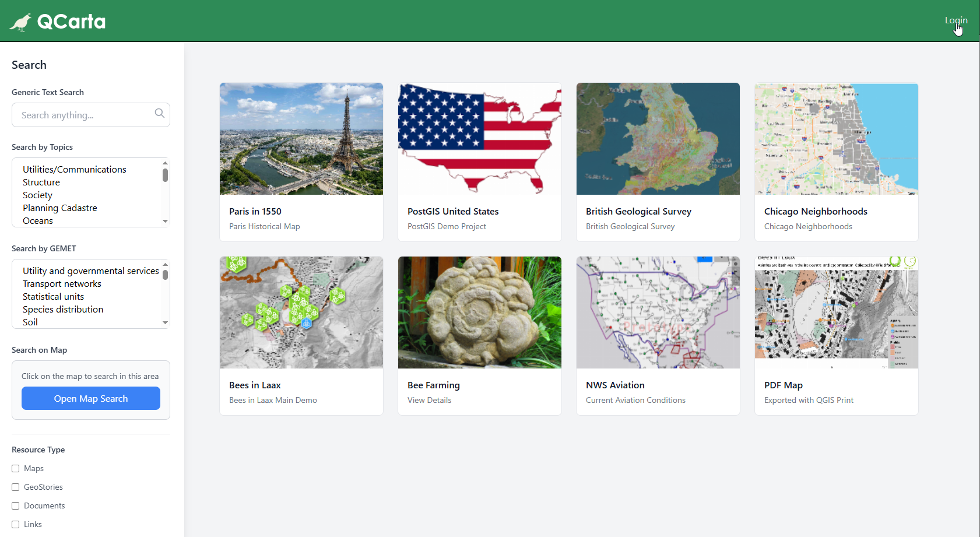980x537 pixels.
Task: Click PostGIS Demo Project subtitle
Action: pos(447,226)
